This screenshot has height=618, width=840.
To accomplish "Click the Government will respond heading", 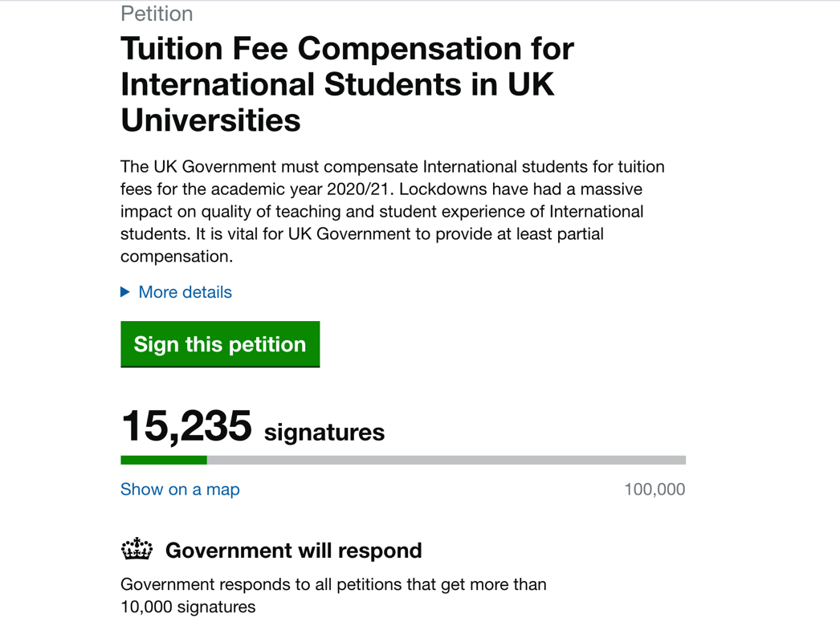I will [292, 551].
